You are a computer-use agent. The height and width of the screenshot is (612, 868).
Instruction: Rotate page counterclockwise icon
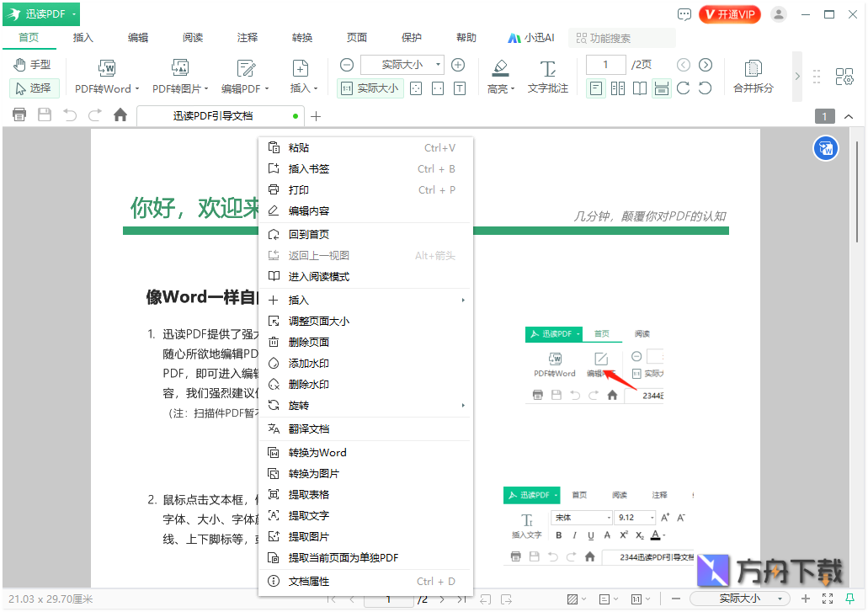705,88
